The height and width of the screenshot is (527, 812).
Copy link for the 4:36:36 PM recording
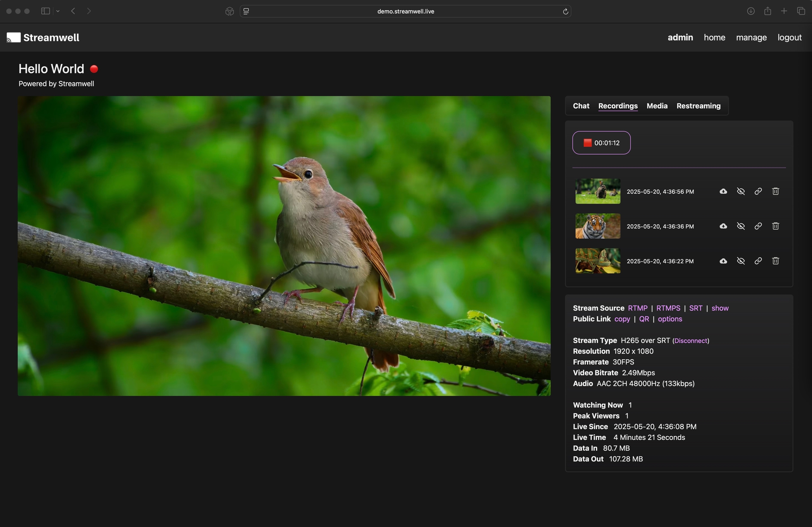(x=758, y=226)
